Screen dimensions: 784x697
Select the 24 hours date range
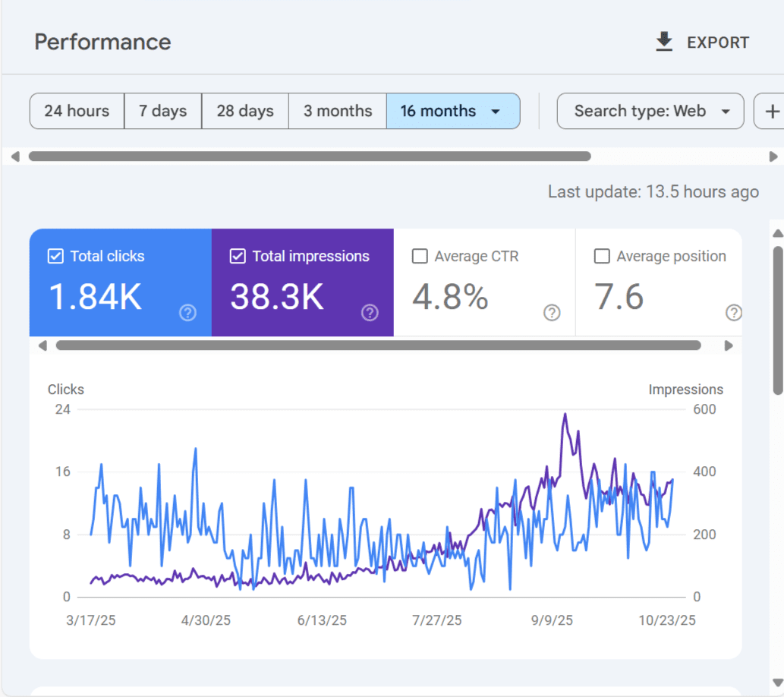pos(77,112)
